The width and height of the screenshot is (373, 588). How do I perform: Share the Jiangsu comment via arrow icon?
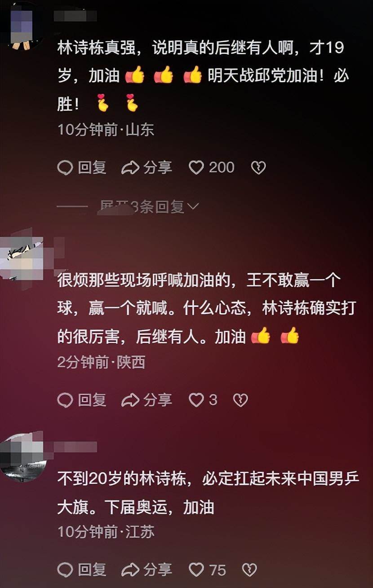coord(130,570)
